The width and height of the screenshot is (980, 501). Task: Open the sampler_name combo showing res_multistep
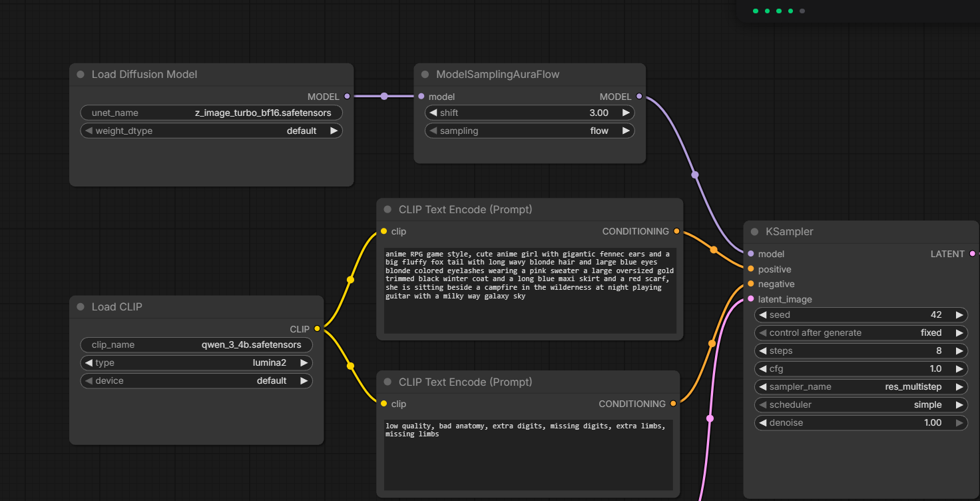click(861, 386)
